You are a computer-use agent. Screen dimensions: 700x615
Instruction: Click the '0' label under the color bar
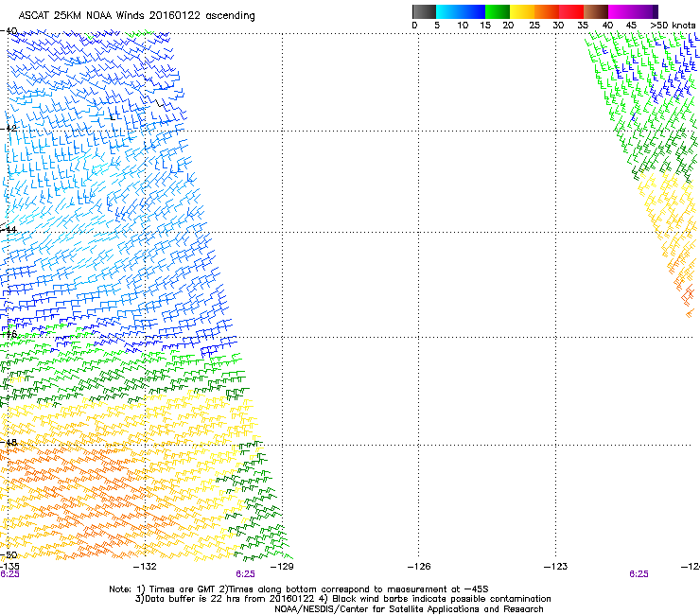414,26
